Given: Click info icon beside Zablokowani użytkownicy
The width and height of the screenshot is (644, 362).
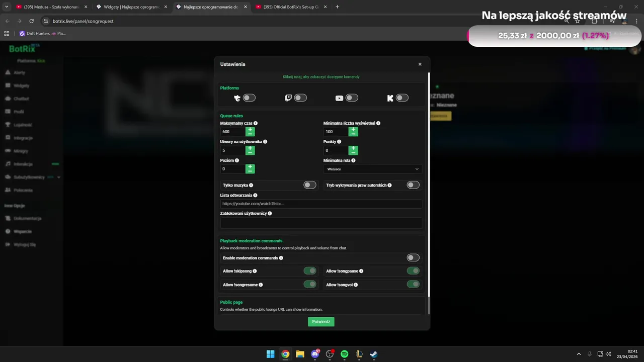Looking at the screenshot, I should tap(270, 213).
